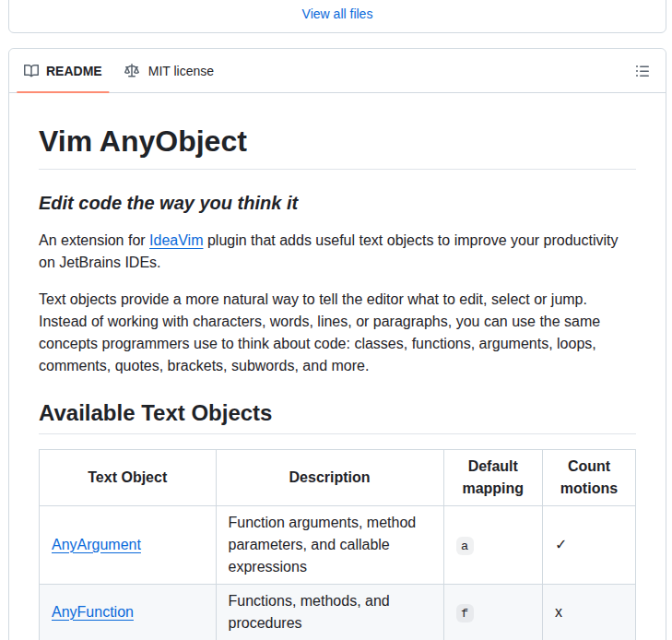Click the Available Text Objects heading
The height and width of the screenshot is (640, 672).
[156, 413]
